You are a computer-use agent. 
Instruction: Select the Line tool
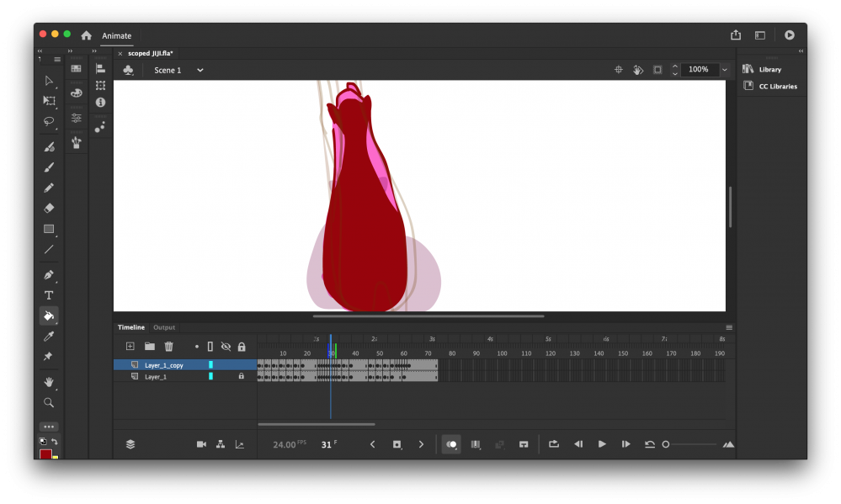(49, 249)
